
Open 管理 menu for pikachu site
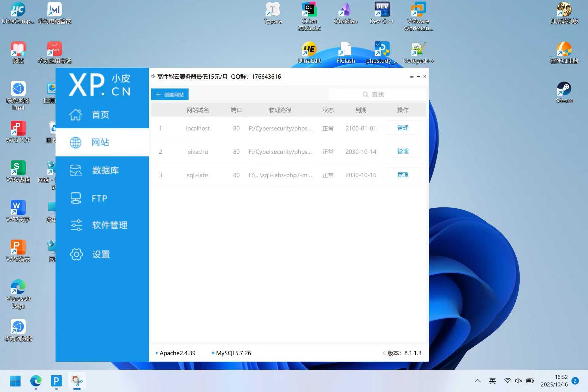click(402, 151)
